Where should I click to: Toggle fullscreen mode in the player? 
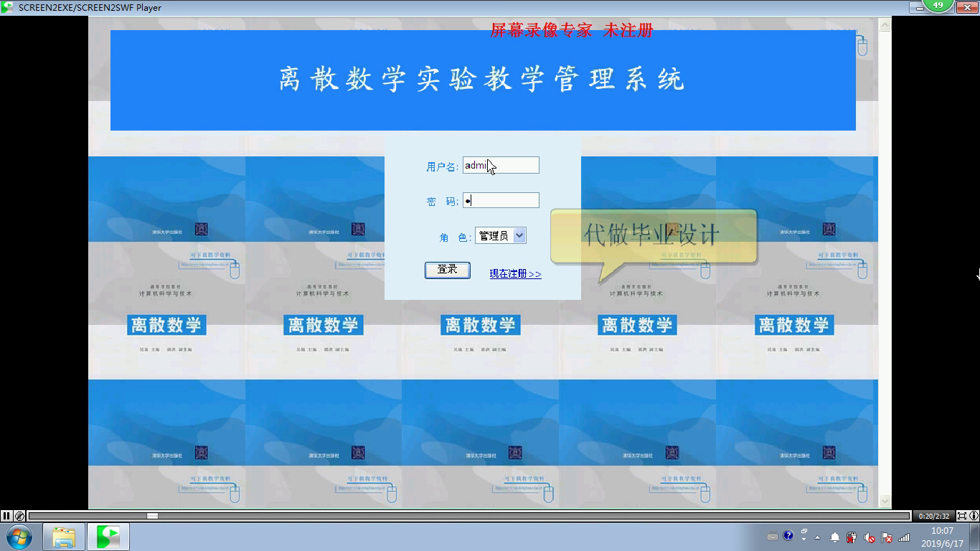click(961, 516)
